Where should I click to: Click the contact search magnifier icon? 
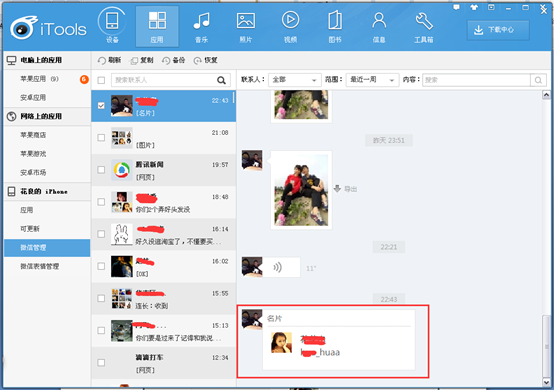(222, 80)
